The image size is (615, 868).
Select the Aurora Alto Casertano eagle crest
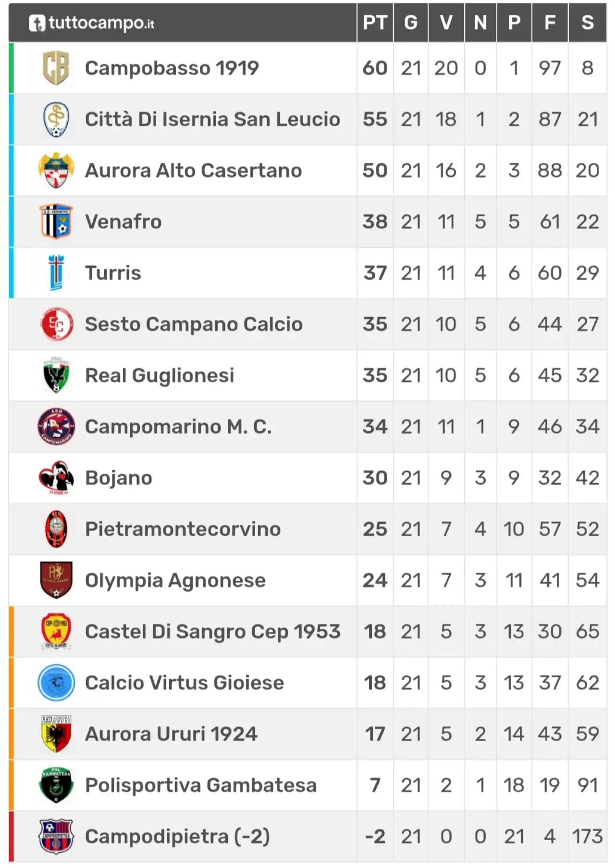click(56, 171)
